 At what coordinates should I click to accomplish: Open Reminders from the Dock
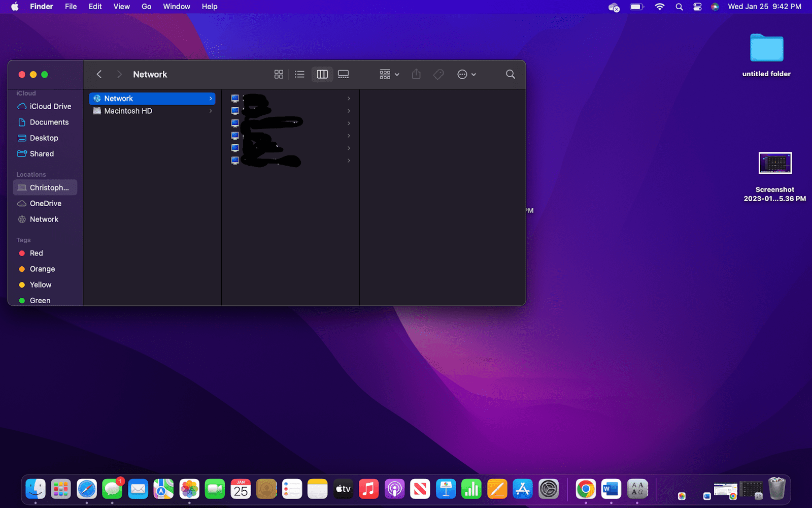click(292, 489)
